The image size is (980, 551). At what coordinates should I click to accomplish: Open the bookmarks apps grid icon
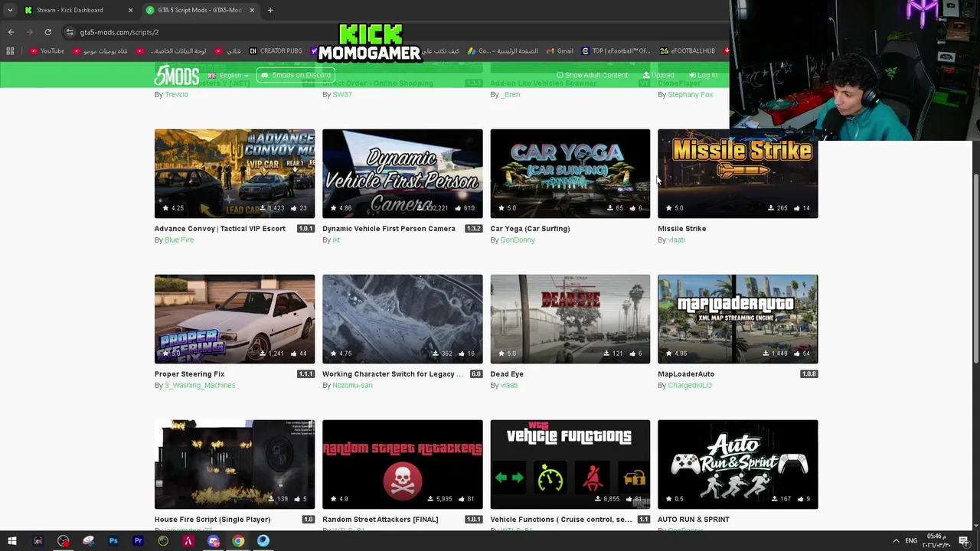[x=10, y=51]
